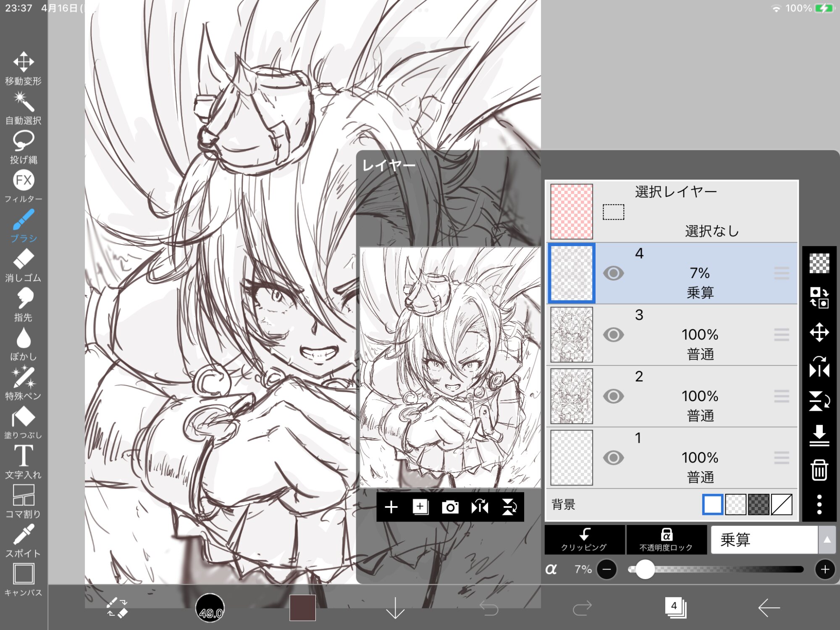Hide layer 3 with eye icon
Image resolution: width=840 pixels, height=630 pixels.
pyautogui.click(x=613, y=335)
